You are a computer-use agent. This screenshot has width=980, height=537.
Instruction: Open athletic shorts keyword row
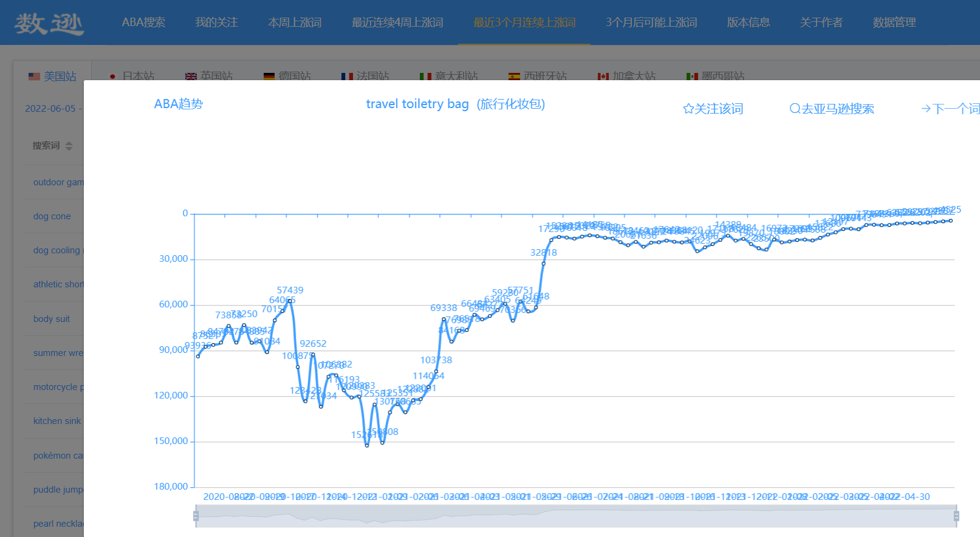click(x=58, y=284)
